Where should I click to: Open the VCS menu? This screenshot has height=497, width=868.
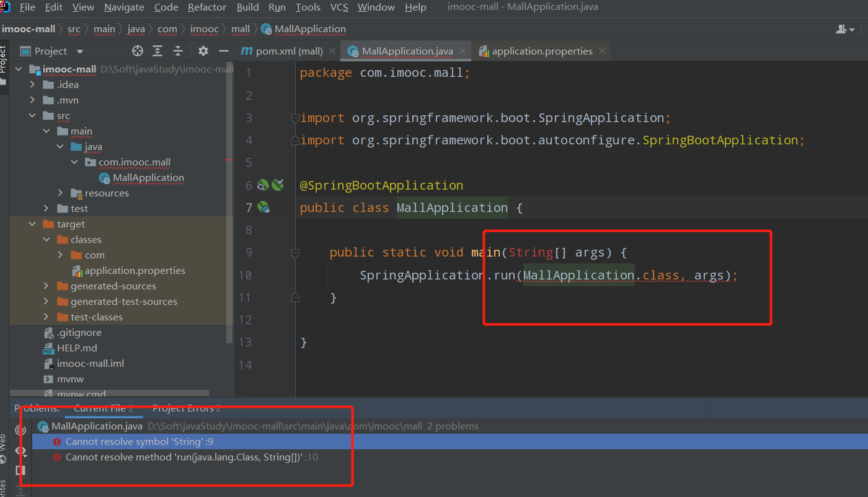[x=339, y=7]
